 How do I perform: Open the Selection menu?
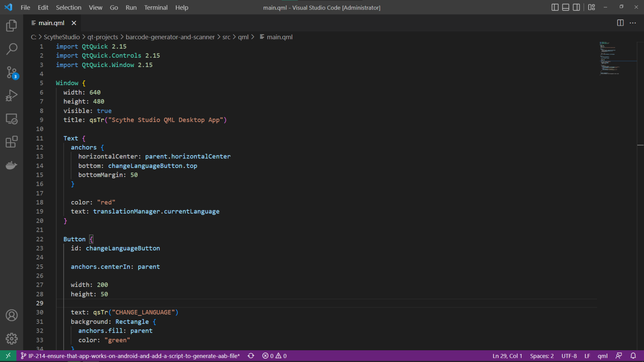point(68,8)
